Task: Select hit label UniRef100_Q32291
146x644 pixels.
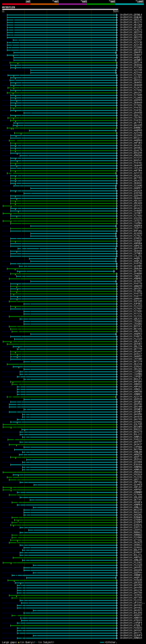Action: point(131,218)
